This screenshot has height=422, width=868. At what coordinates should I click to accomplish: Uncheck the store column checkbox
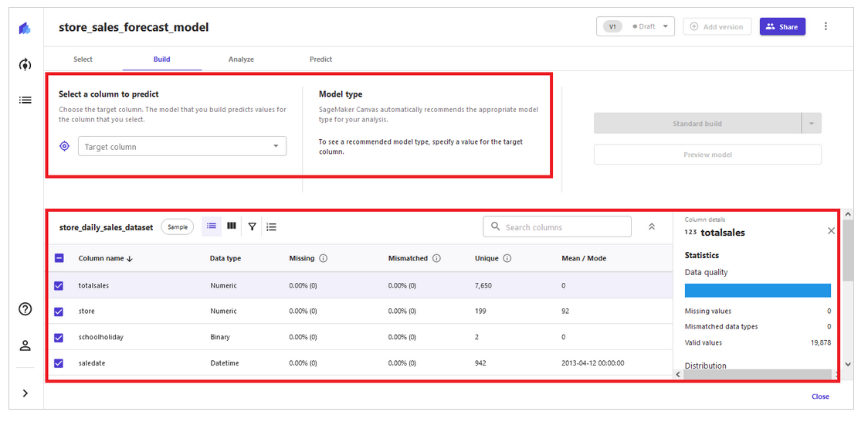59,311
